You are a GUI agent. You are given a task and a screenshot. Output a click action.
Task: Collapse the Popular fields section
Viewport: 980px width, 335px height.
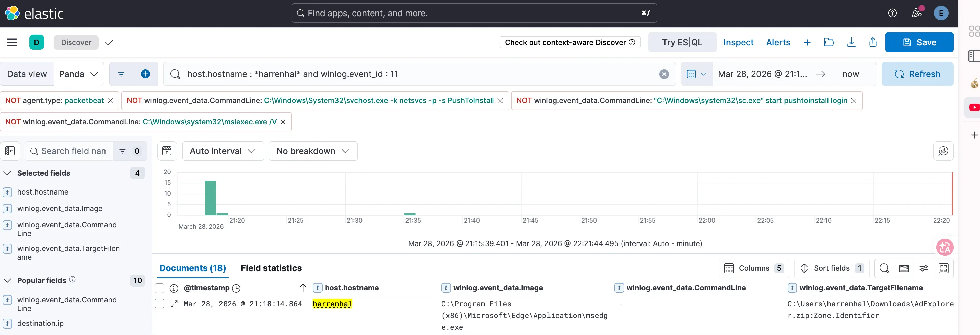[7, 281]
